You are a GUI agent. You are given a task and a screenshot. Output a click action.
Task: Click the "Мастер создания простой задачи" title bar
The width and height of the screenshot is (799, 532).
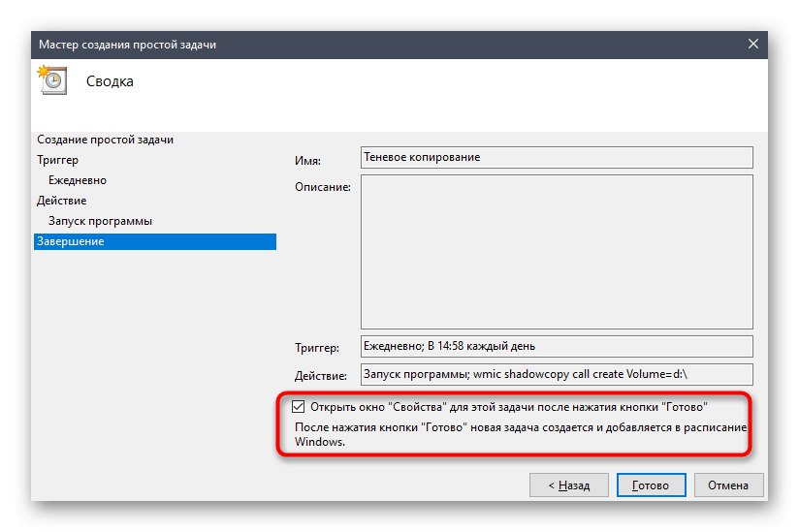(291, 45)
